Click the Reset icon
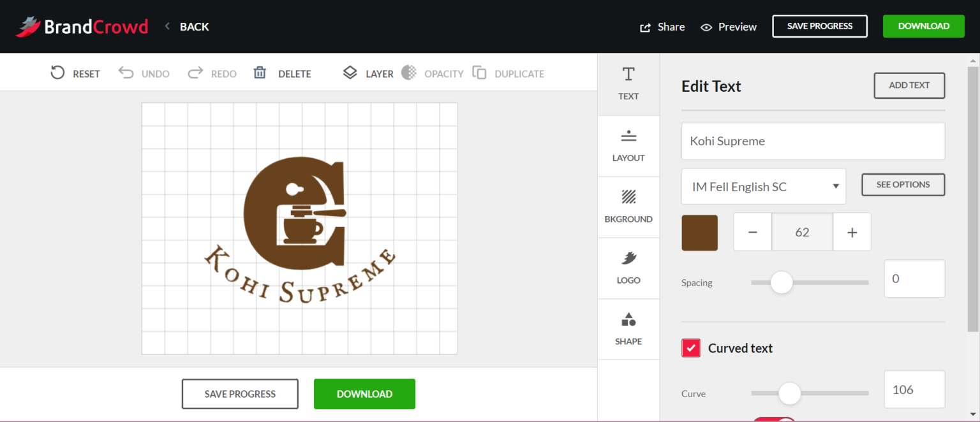This screenshot has height=422, width=980. (x=56, y=73)
